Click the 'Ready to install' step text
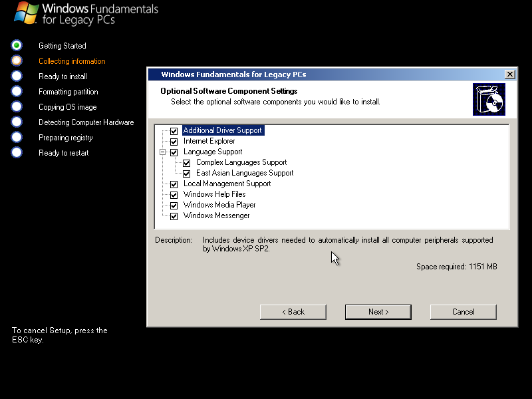This screenshot has width=532, height=399. point(63,76)
